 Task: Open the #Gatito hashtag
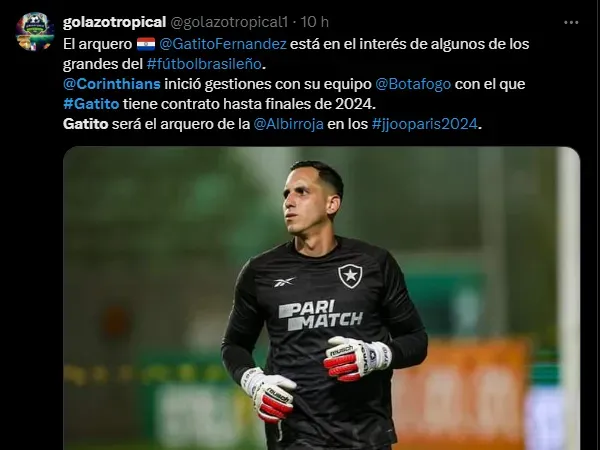[x=91, y=104]
